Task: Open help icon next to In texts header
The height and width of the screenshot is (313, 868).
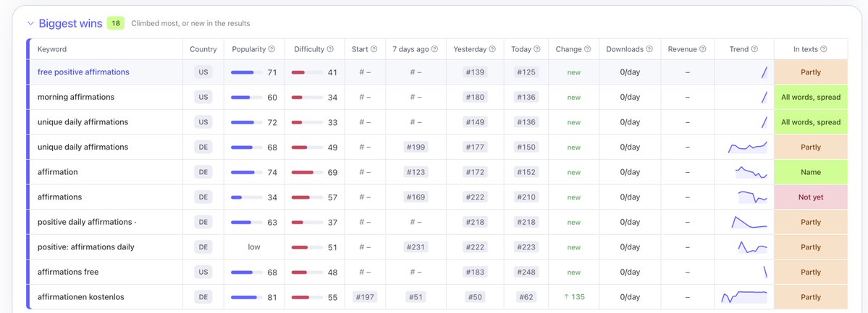Action: click(824, 49)
